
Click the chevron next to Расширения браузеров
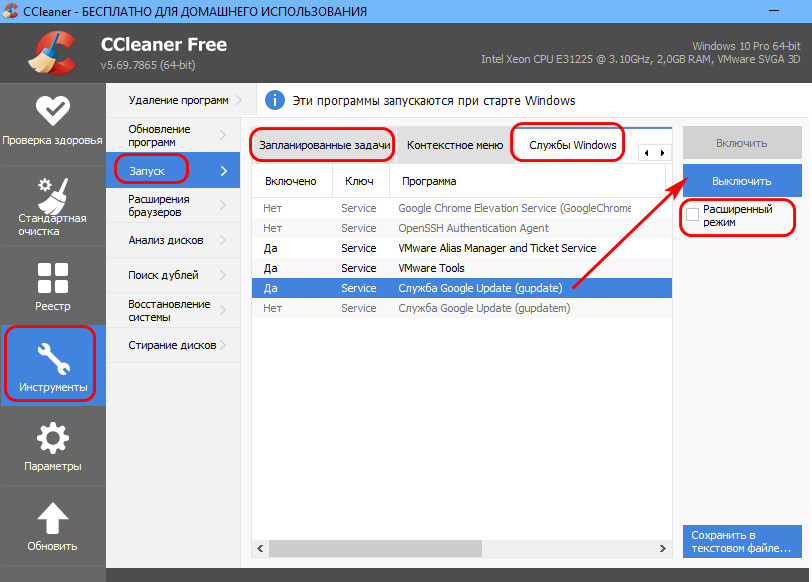pos(223,206)
